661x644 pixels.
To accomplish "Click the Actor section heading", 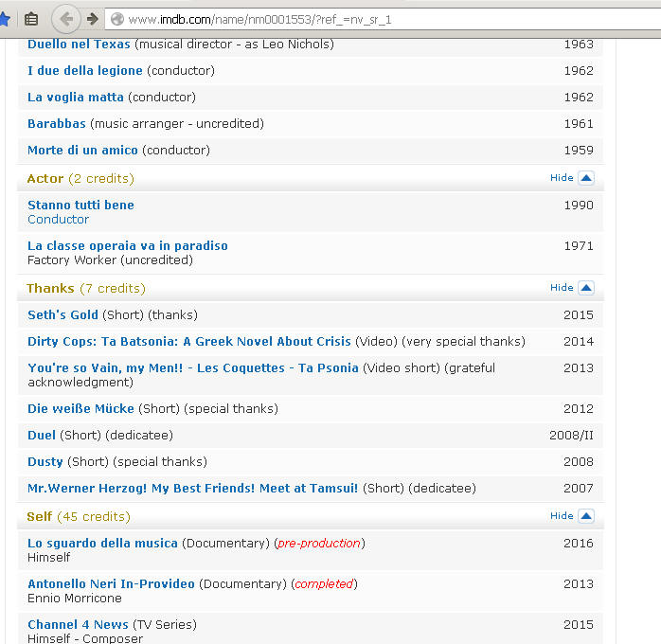I will [x=45, y=179].
